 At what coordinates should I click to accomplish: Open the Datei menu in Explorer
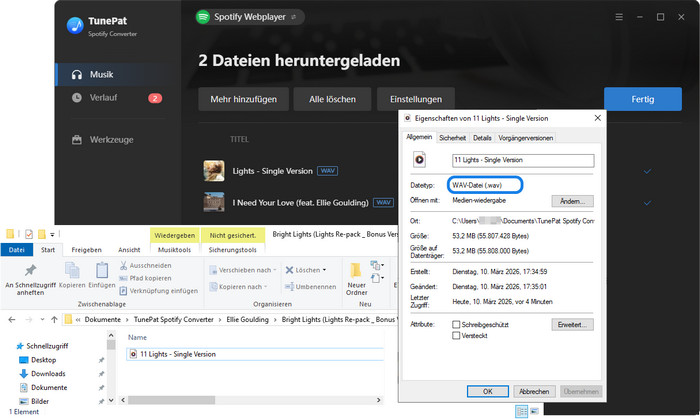[17, 250]
